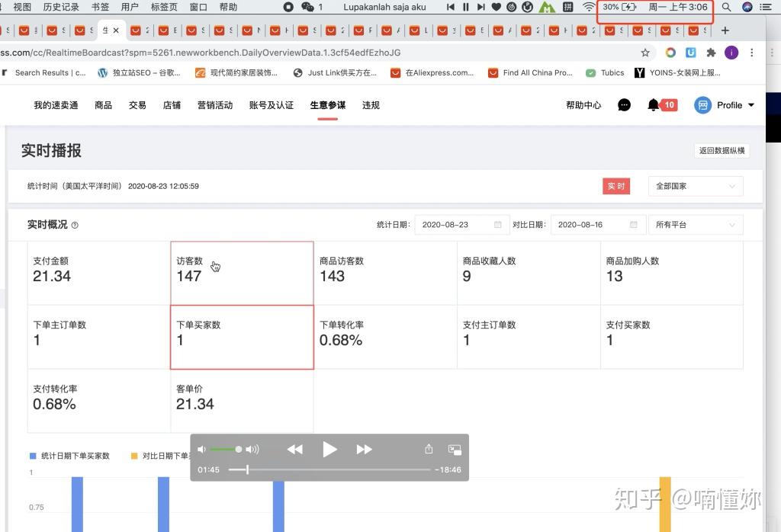This screenshot has height=532, width=781.
Task: Click the colorful ring extension icon
Action: [x=670, y=53]
